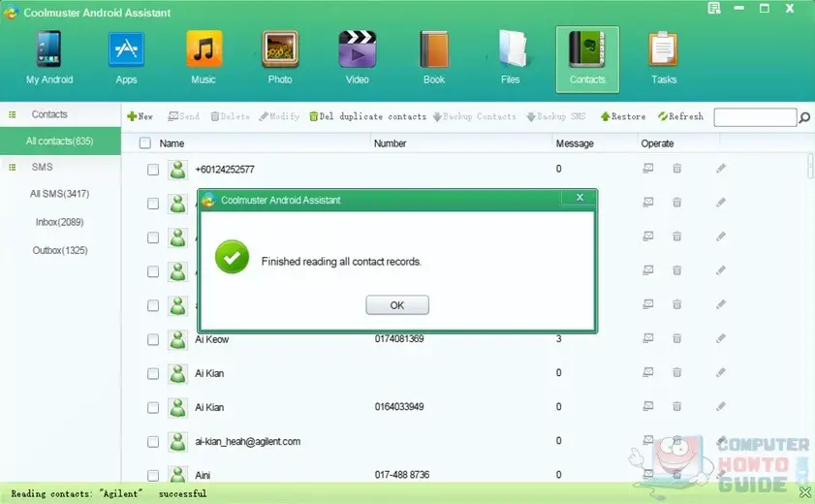The width and height of the screenshot is (815, 504).
Task: Open the Video section
Action: point(357,58)
